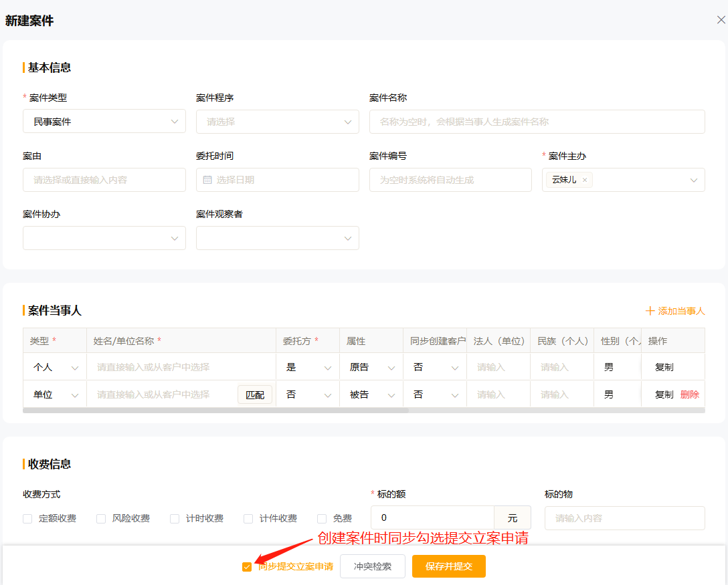The height and width of the screenshot is (585, 728).
Task: Expand the 案件观察者 selector
Action: tap(277, 238)
